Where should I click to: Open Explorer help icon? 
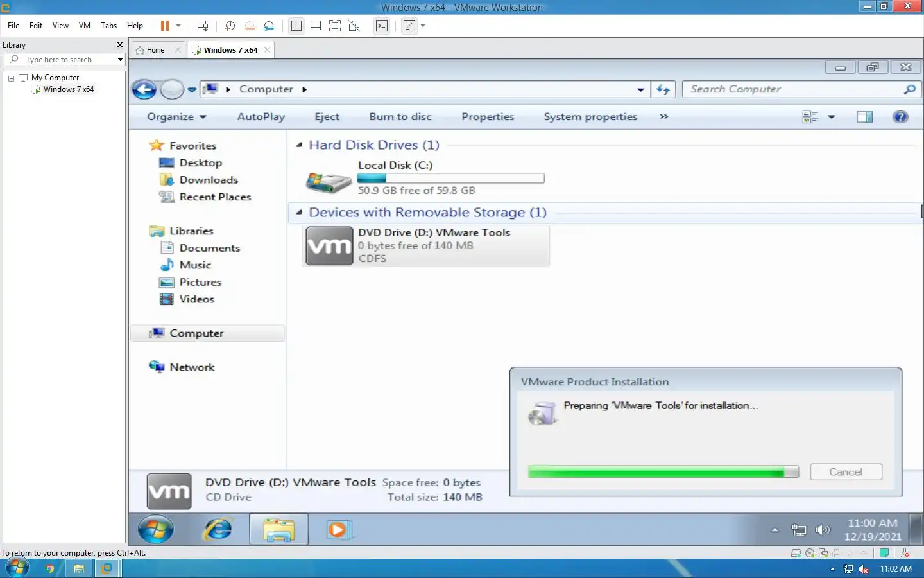pos(900,117)
